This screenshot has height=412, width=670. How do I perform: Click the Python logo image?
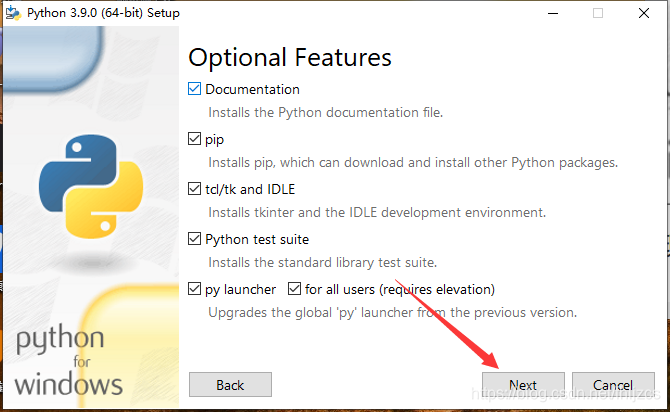91,186
